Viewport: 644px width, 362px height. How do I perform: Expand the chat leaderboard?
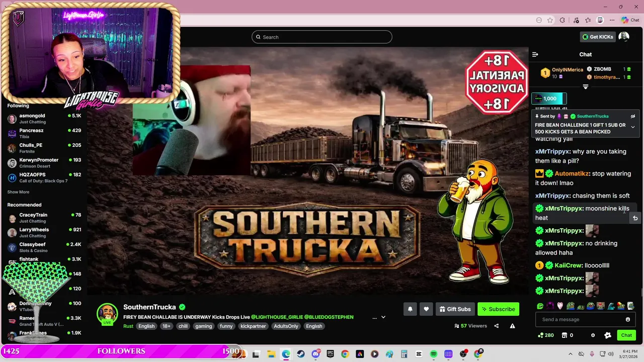586,87
